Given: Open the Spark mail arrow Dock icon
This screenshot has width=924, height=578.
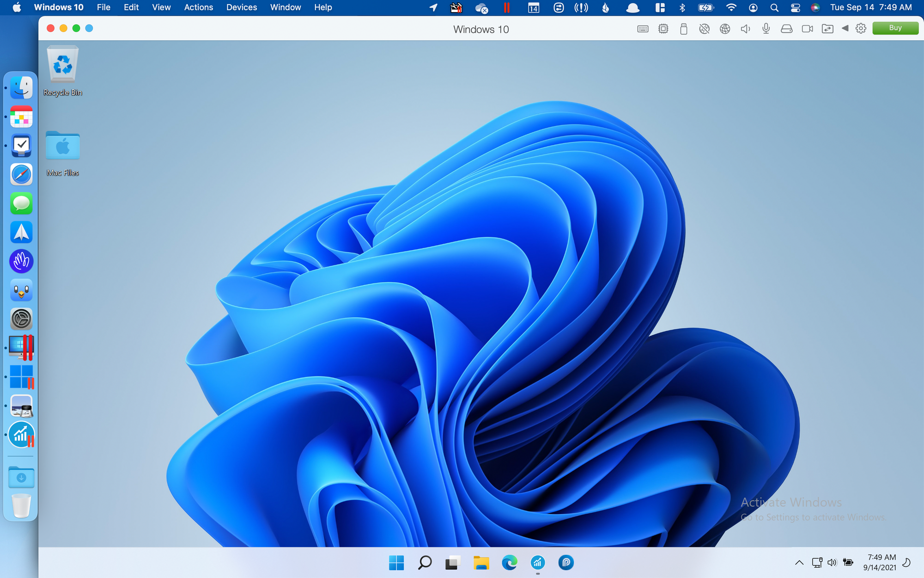Looking at the screenshot, I should pyautogui.click(x=21, y=232).
